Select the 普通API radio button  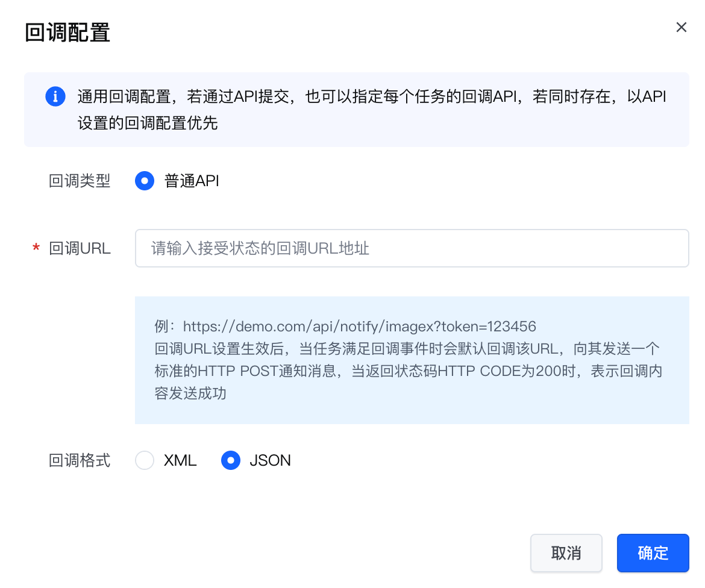[145, 181]
